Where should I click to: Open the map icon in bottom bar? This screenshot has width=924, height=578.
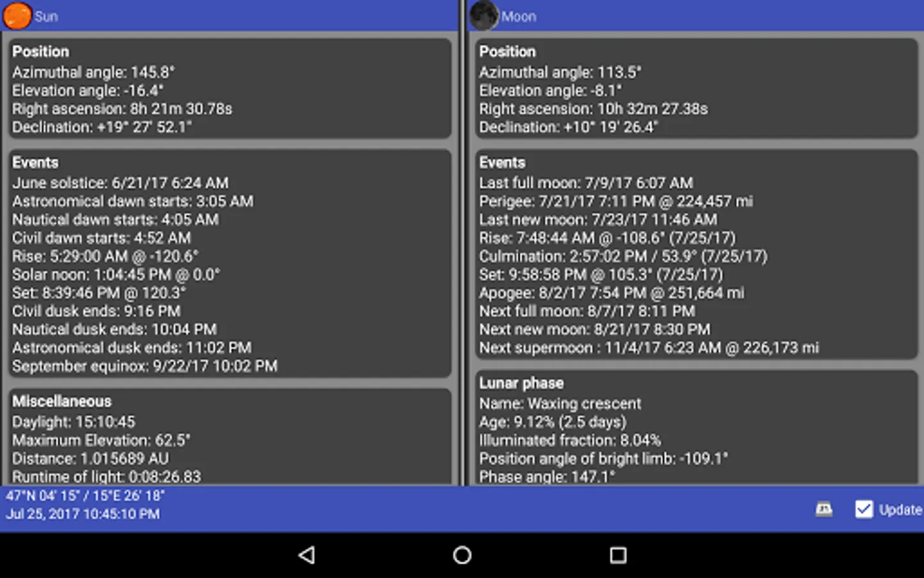pos(824,509)
